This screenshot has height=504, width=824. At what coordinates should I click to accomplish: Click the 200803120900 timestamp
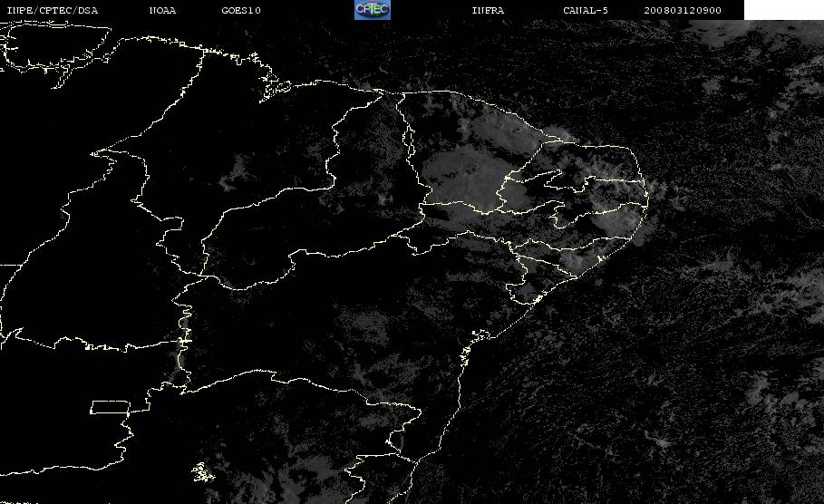(x=683, y=10)
